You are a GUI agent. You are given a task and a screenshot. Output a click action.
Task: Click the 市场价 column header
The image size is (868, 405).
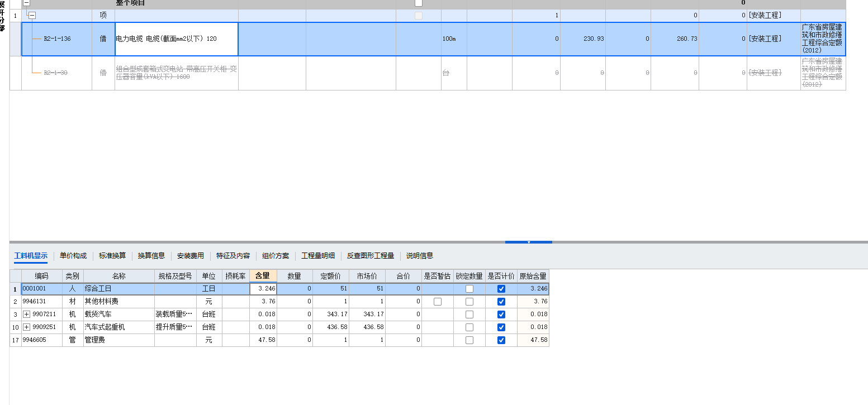pos(367,276)
